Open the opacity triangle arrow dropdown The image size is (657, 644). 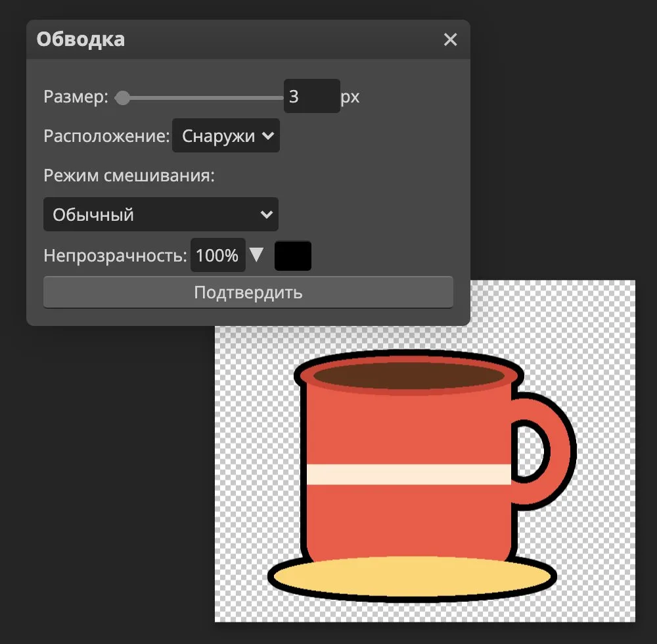256,254
